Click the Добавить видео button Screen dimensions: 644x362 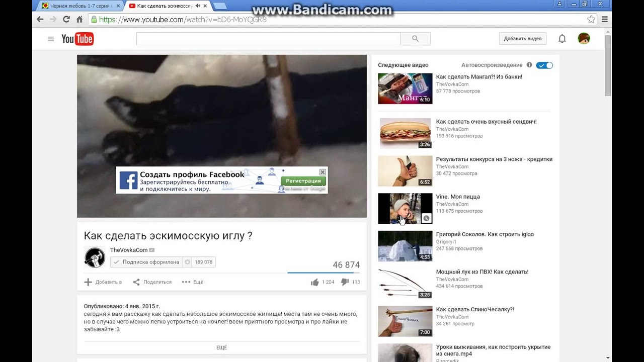523,39
